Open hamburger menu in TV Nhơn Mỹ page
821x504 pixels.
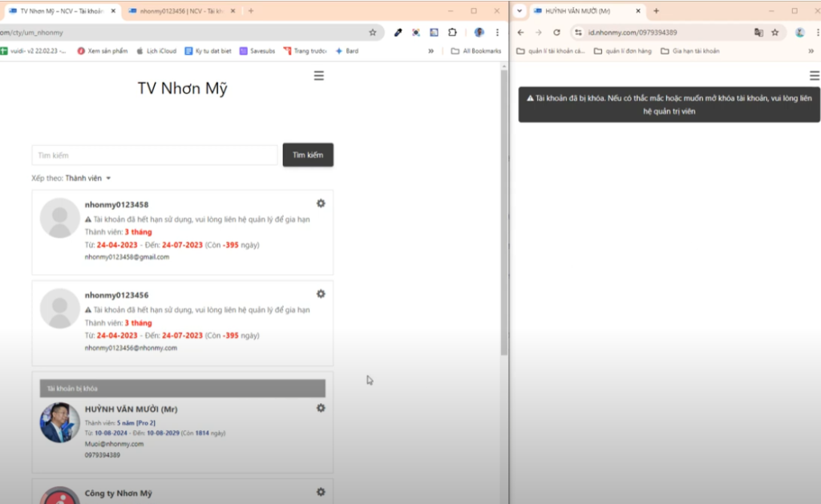point(319,76)
